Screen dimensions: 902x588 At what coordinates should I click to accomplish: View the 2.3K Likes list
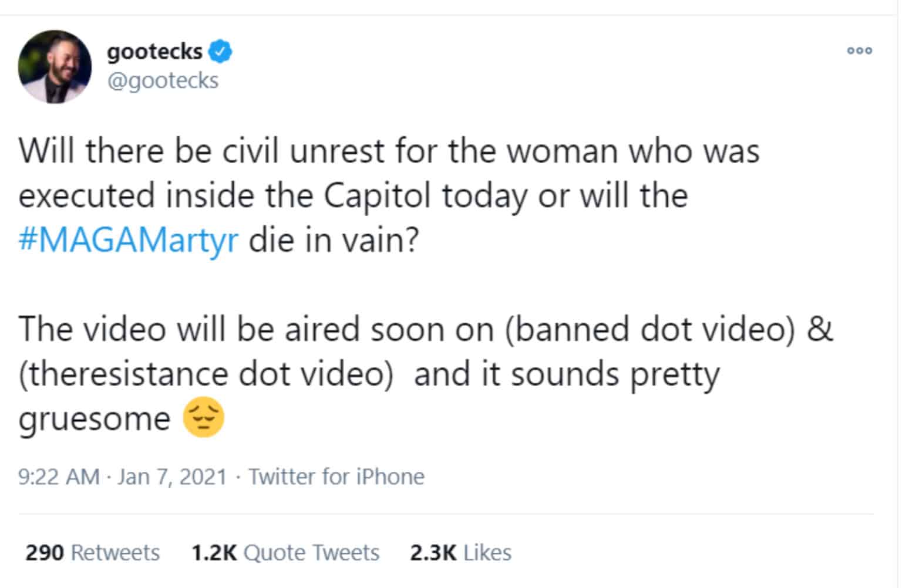pyautogui.click(x=460, y=553)
